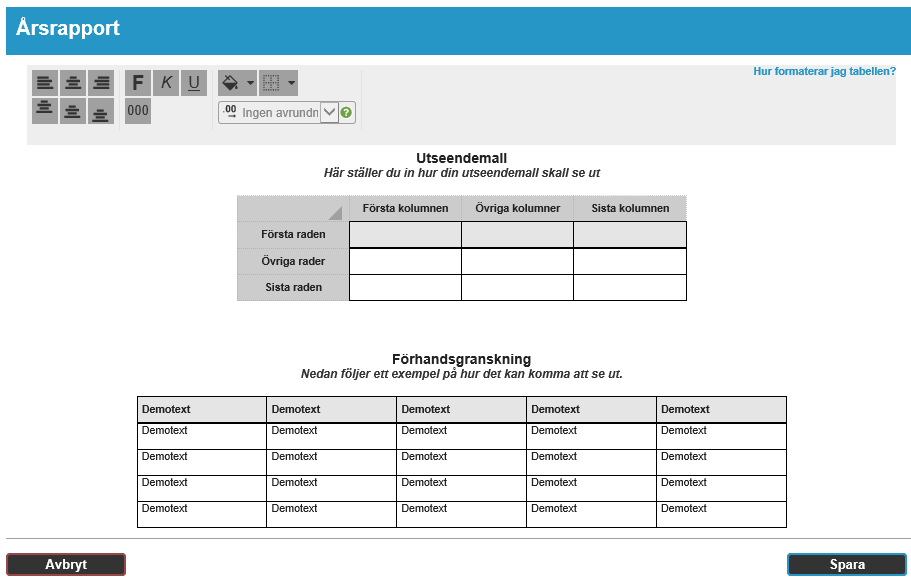Click the align left icon
911x581 pixels.
45,83
